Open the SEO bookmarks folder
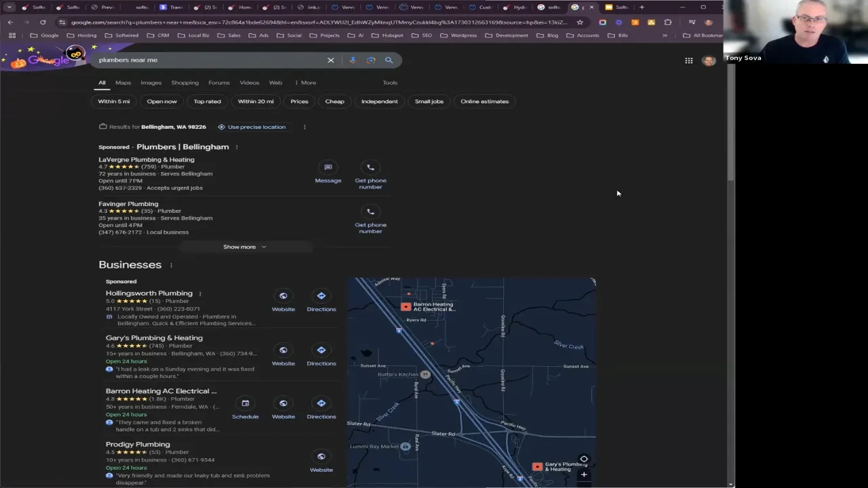This screenshot has width=868, height=488. coord(422,35)
